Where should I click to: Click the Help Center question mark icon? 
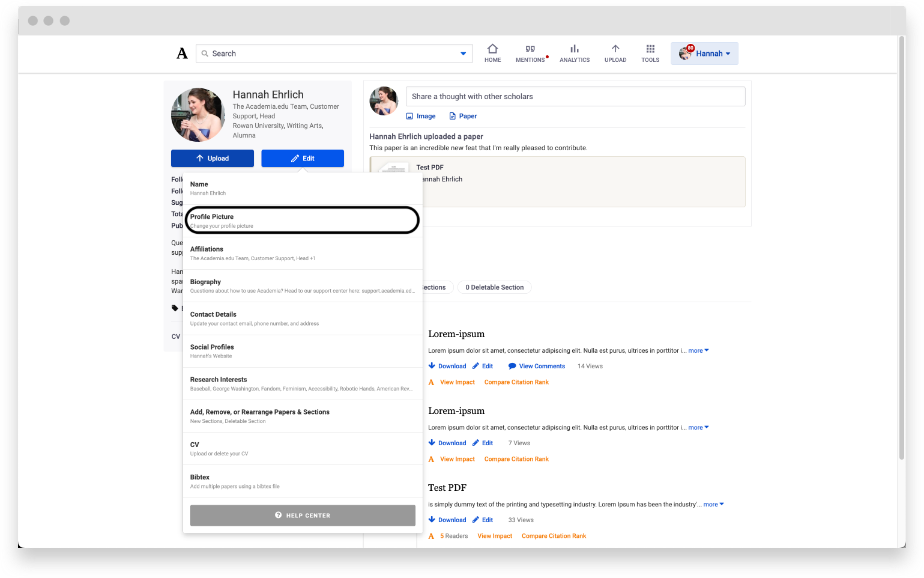278,515
